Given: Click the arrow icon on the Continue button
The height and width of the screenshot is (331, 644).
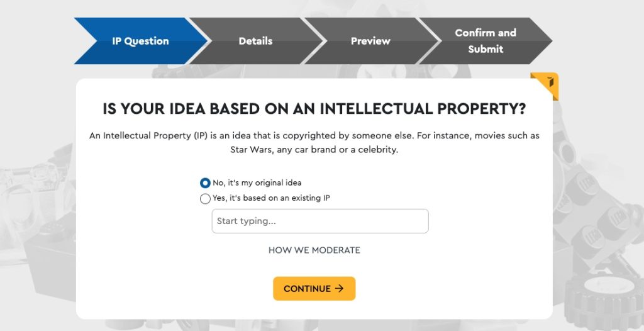Looking at the screenshot, I should [340, 289].
